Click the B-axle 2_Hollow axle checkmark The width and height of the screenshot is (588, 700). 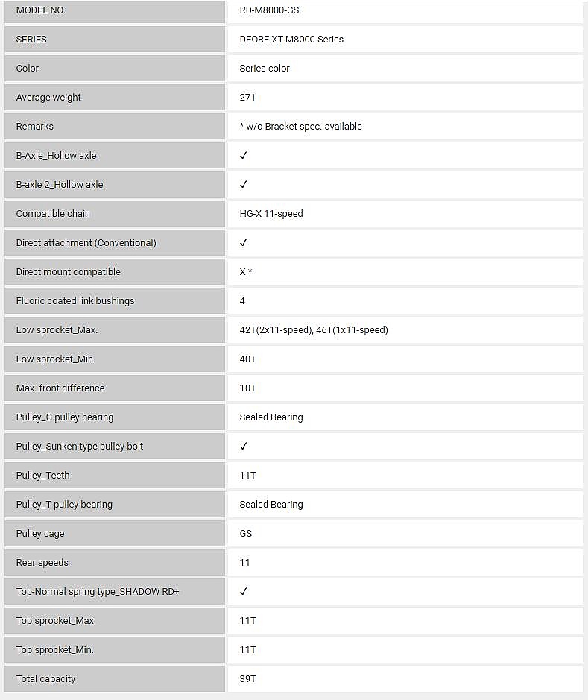244,184
